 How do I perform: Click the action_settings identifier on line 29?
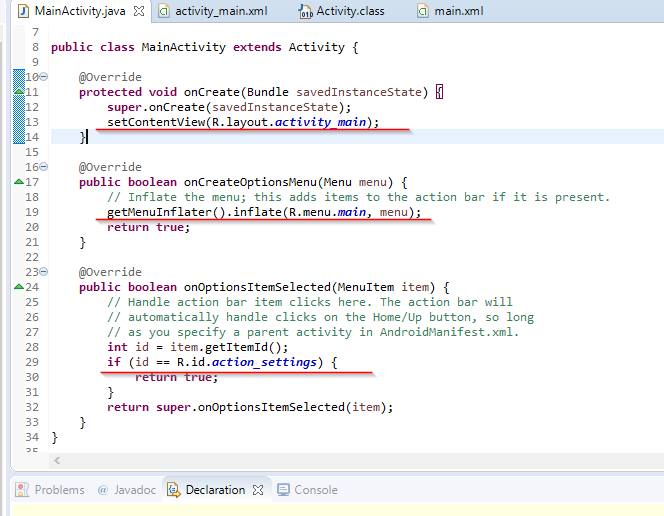click(x=264, y=362)
